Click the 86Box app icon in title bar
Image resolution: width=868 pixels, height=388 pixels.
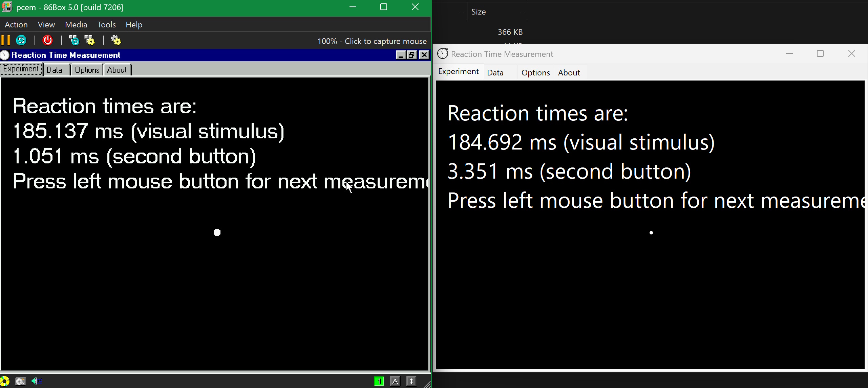(7, 7)
